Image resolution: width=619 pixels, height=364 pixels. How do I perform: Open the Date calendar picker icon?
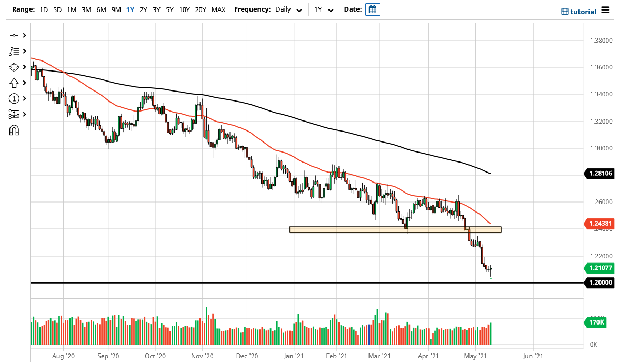(x=372, y=9)
